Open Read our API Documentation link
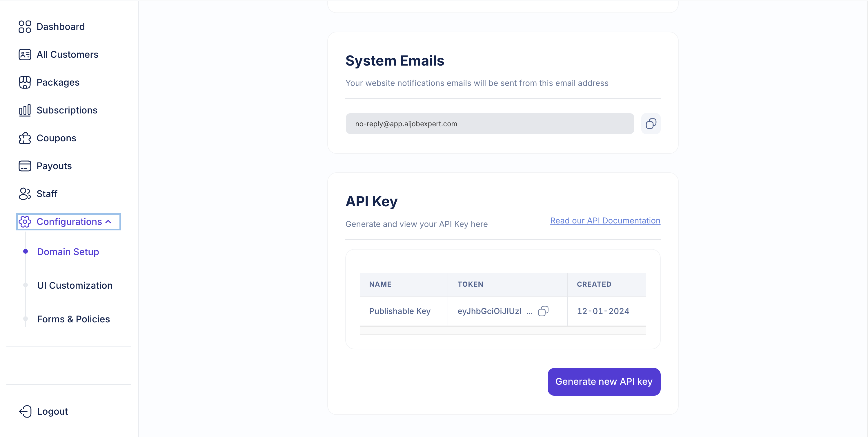 pos(605,221)
